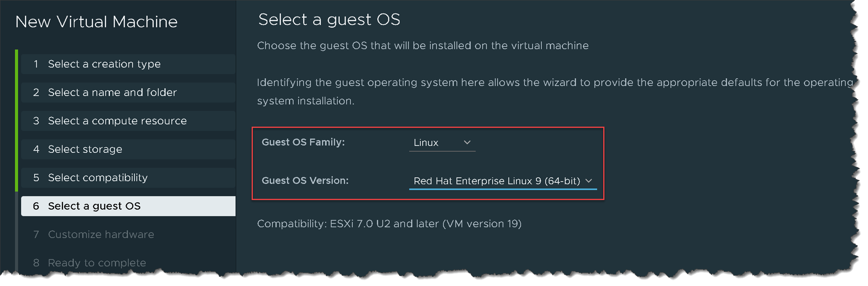868x286 pixels.
Task: Click the New Virtual Machine wizard title
Action: 96,22
